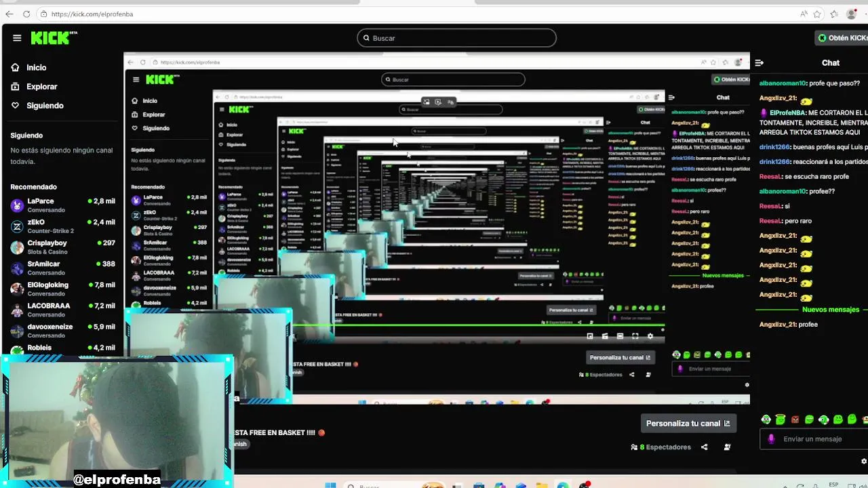This screenshot has width=868, height=488.
Task: Open the browser profile avatar
Action: pyautogui.click(x=852, y=14)
